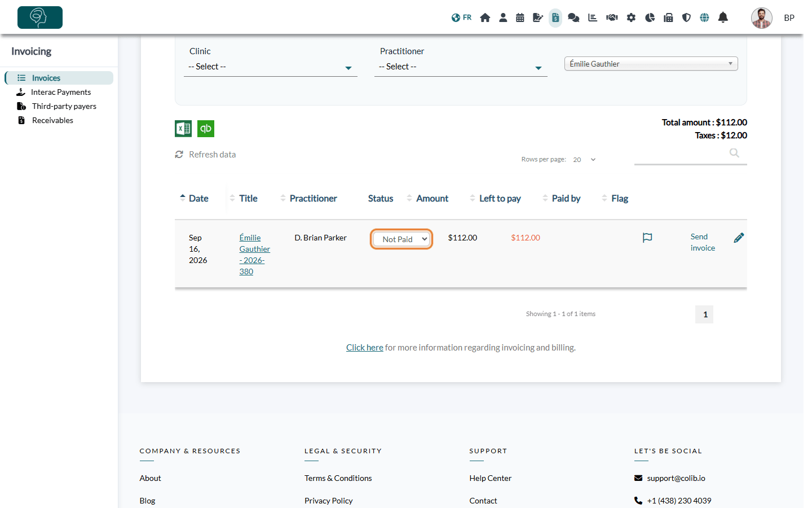
Task: Open Terms & Conditions footer link
Action: 338,478
